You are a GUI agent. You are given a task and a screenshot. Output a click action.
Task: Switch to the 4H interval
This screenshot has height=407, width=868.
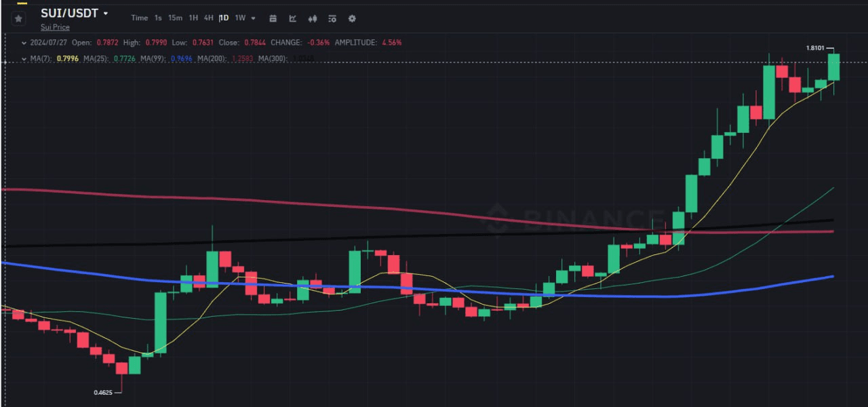(x=208, y=18)
